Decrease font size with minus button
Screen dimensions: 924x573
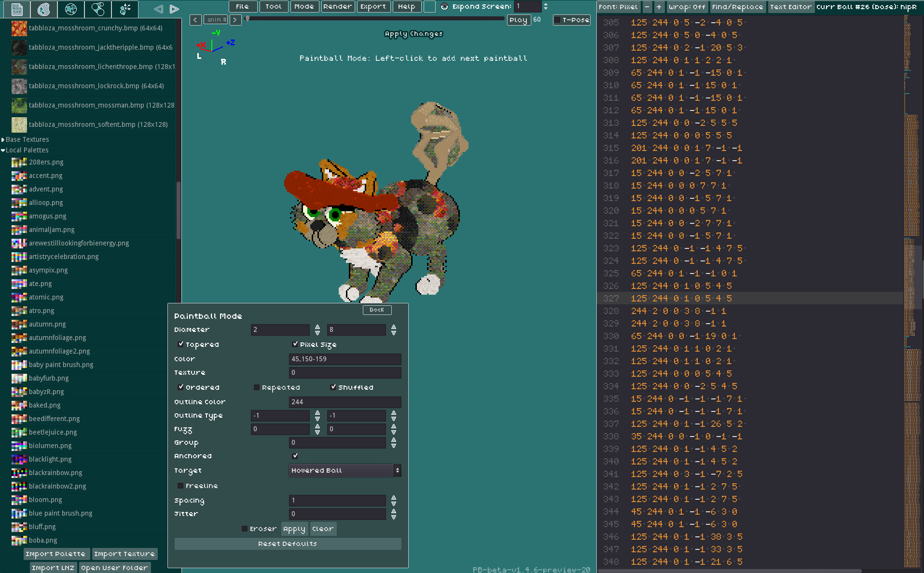(x=647, y=7)
